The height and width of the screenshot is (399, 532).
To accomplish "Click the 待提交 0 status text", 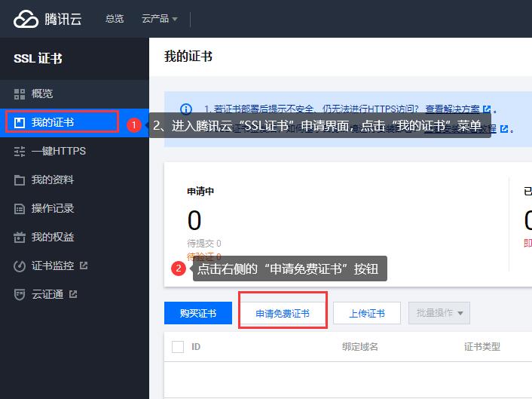I will (x=204, y=243).
